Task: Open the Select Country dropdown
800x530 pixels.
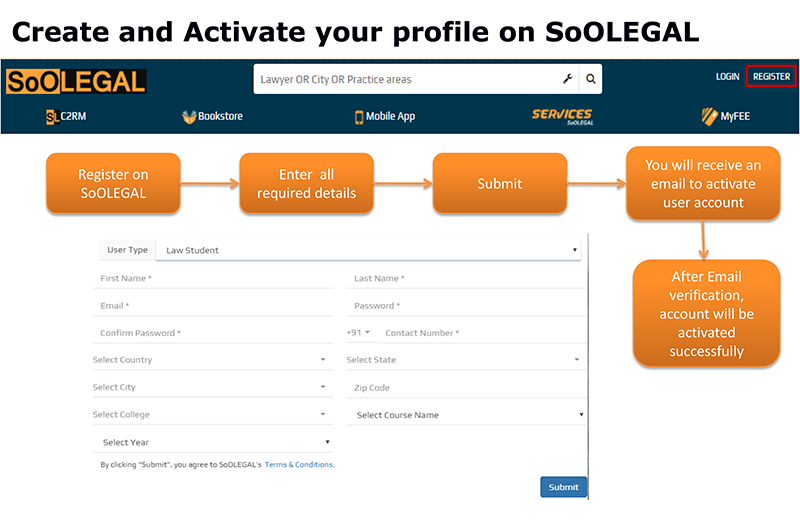Action: click(210, 360)
